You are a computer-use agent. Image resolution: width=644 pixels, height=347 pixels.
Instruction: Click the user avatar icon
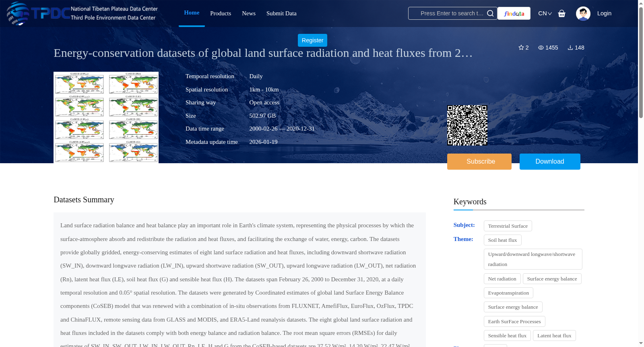tap(583, 13)
